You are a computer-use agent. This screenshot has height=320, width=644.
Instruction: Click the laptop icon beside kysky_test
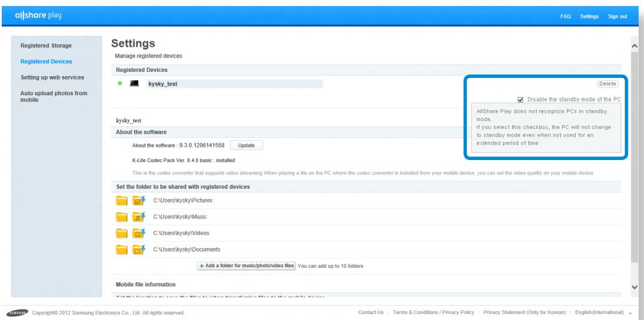135,84
